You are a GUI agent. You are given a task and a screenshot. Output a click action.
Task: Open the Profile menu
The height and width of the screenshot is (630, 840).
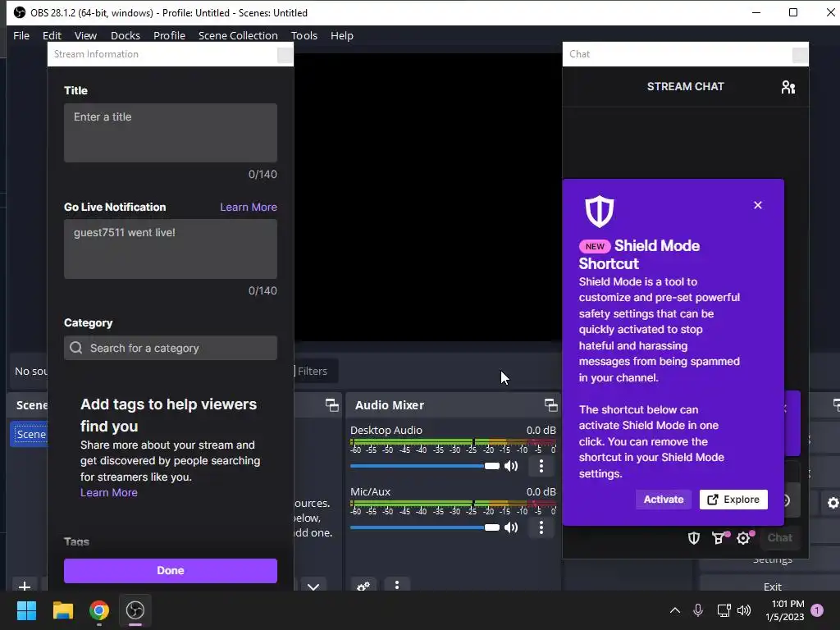coord(169,35)
